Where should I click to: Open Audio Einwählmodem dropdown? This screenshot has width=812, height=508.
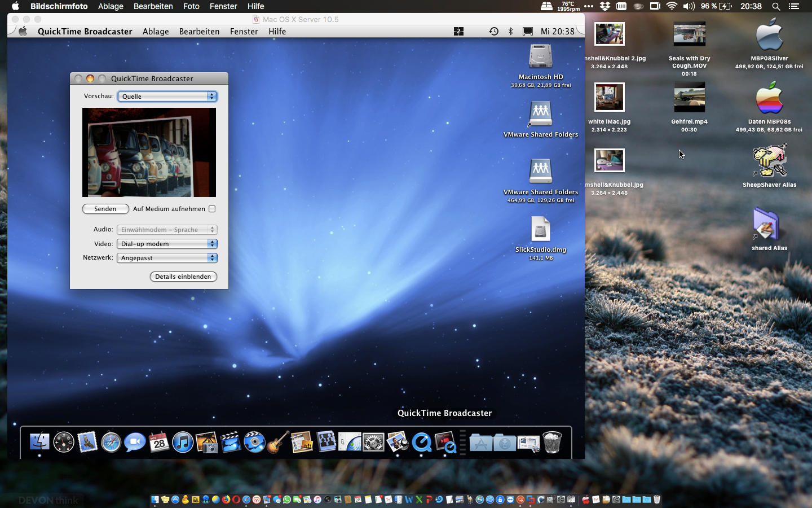click(x=167, y=230)
